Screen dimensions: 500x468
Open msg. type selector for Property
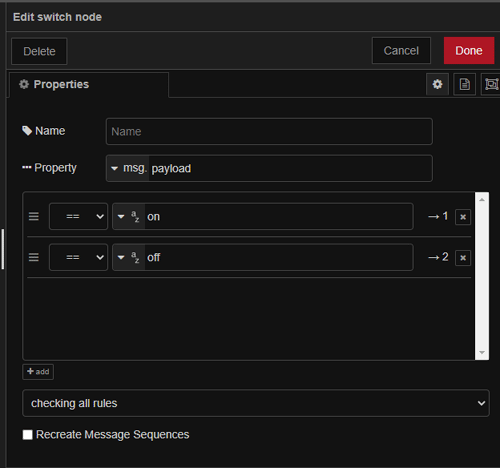pyautogui.click(x=128, y=168)
